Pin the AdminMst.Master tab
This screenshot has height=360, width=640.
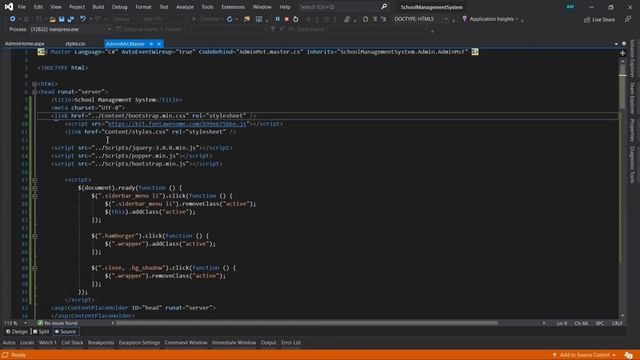(151, 44)
